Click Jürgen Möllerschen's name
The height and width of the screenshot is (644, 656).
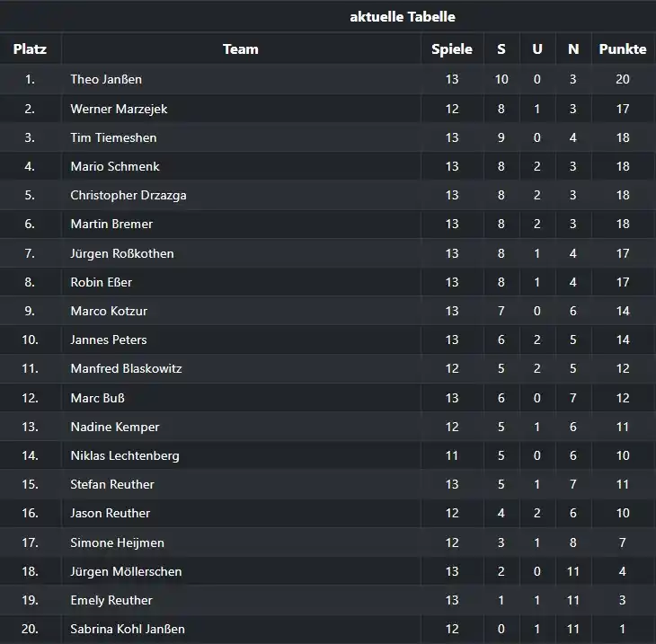click(126, 571)
